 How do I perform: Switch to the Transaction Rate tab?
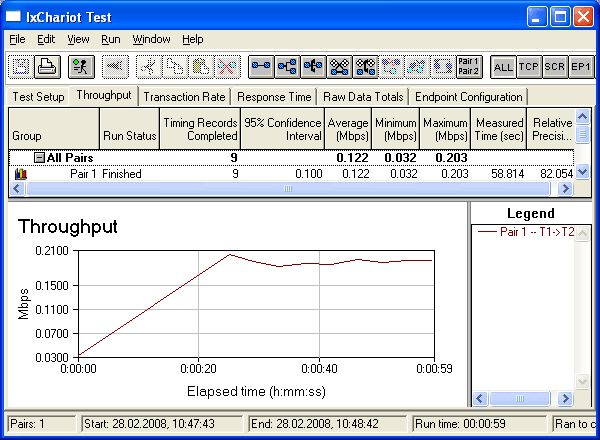(x=184, y=97)
